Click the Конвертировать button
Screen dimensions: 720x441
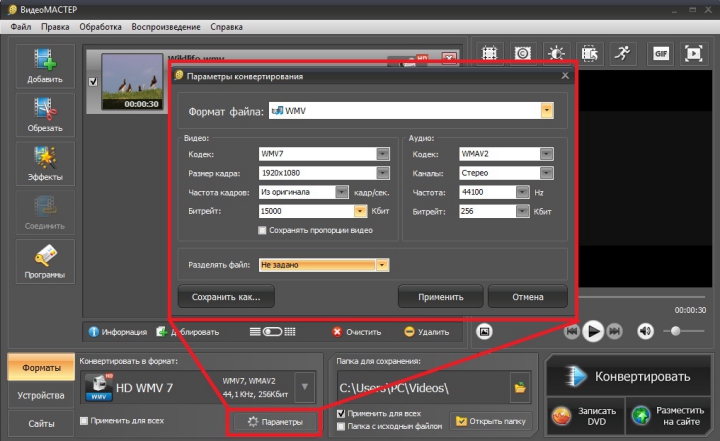(628, 376)
